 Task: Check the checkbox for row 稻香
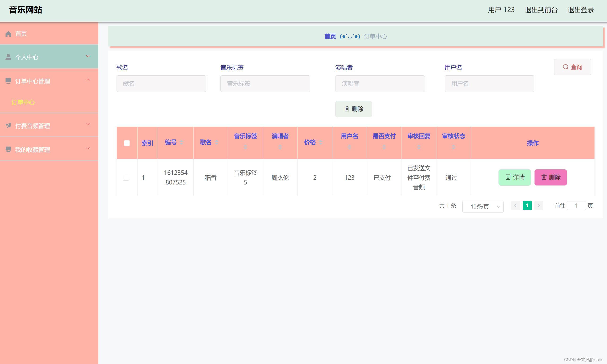[x=126, y=178]
